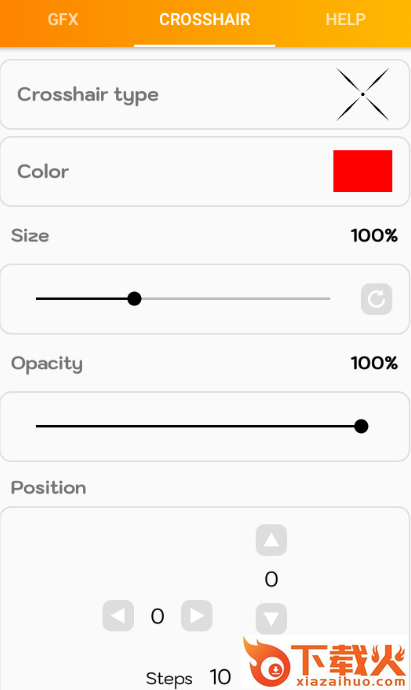Open the X-shaped crosshair type preview
Screen dimensions: 411x690
pyautogui.click(x=363, y=94)
